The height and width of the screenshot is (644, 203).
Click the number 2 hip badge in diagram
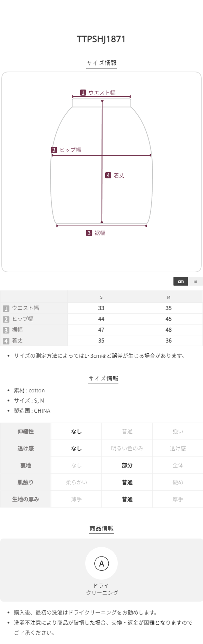tap(54, 150)
